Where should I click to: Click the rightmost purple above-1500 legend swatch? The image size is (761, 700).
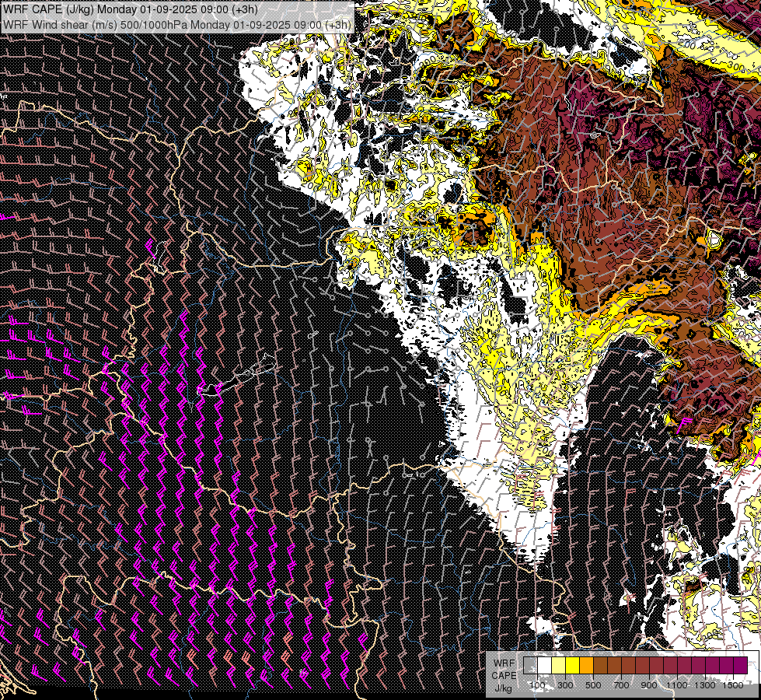tap(740, 665)
